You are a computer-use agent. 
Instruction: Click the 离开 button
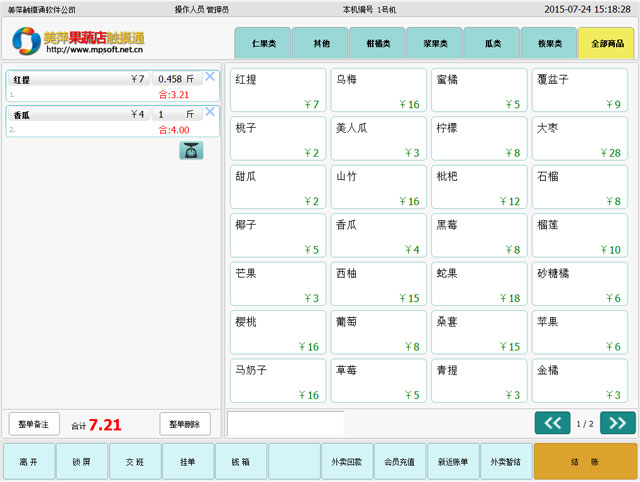(29, 462)
